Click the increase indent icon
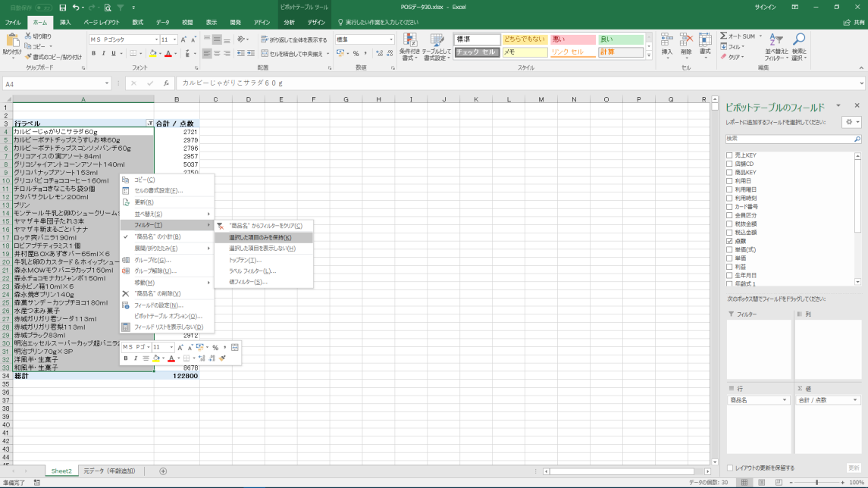Screen dimensions: 868x488 251,54
